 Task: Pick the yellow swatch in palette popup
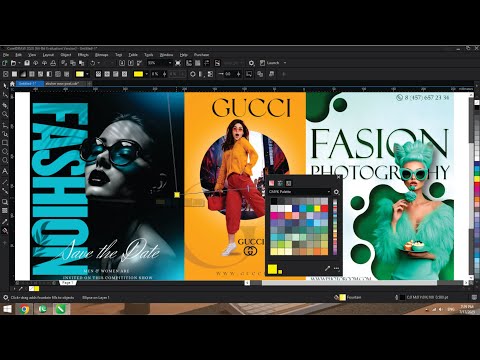pos(317,209)
